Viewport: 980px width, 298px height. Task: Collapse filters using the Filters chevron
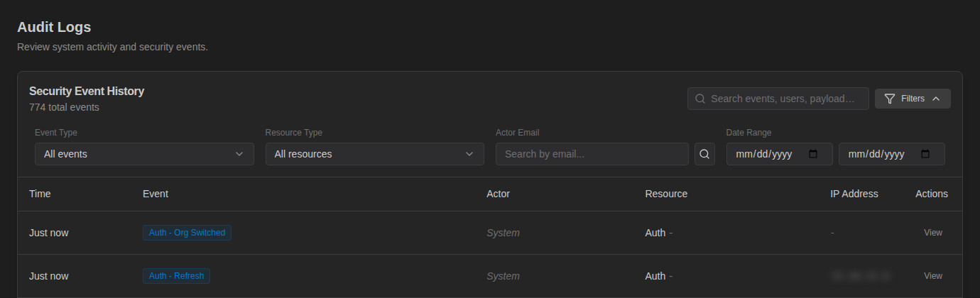pyautogui.click(x=935, y=99)
